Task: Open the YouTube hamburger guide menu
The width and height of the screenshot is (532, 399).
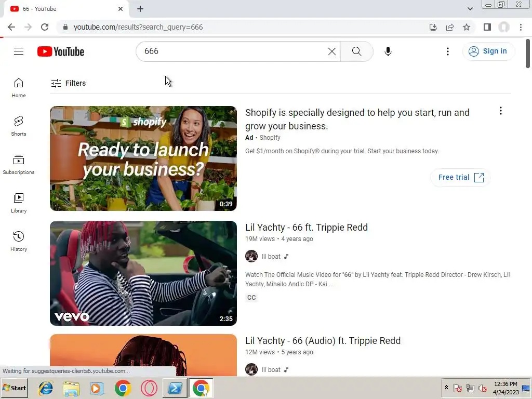Action: tap(19, 51)
